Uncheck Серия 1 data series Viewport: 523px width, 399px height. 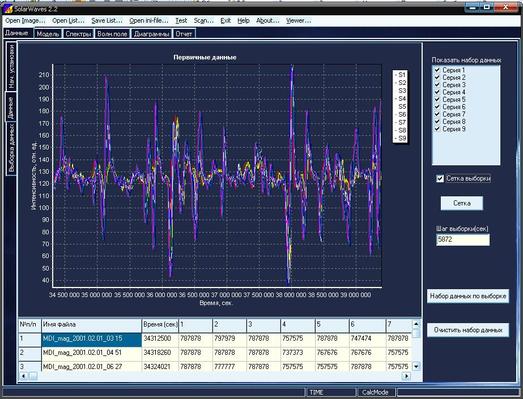point(437,70)
